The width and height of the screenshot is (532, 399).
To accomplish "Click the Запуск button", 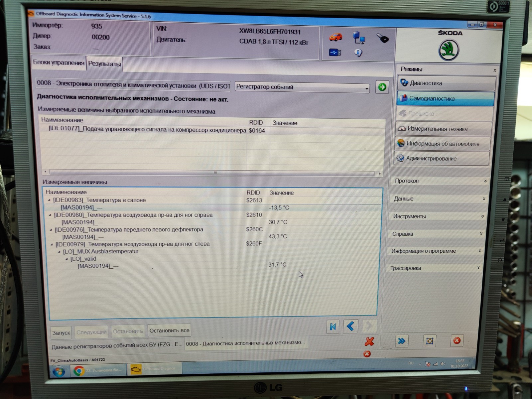I will (61, 332).
